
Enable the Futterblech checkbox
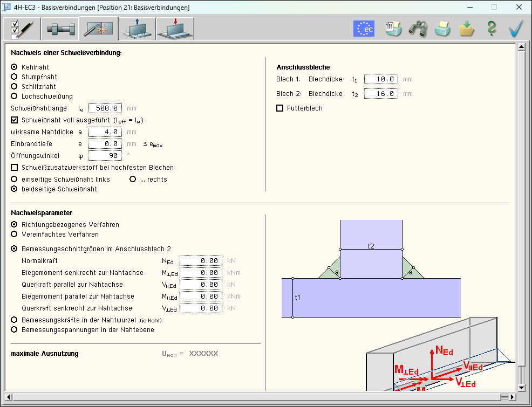(279, 108)
